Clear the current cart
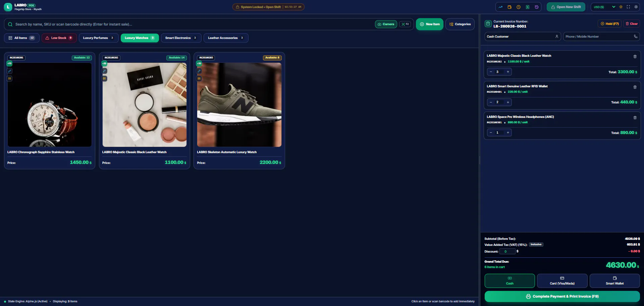644x306 pixels. coord(632,24)
